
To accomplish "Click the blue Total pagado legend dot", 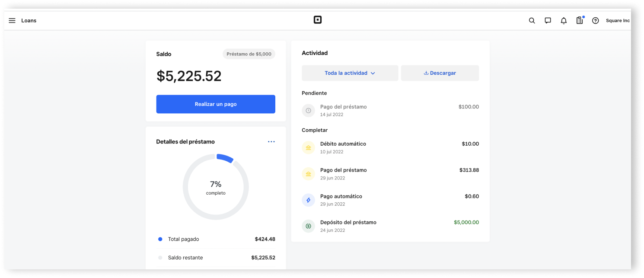I will pyautogui.click(x=160, y=239).
